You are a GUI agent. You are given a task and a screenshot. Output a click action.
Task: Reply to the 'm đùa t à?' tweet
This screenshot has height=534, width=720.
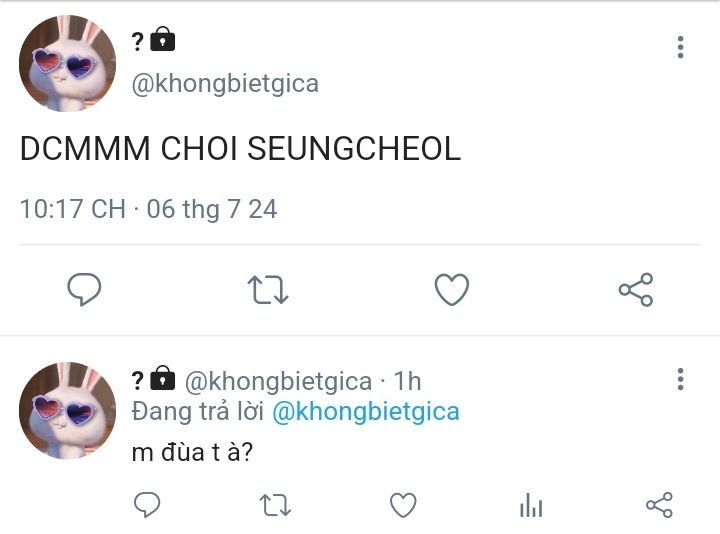147,506
